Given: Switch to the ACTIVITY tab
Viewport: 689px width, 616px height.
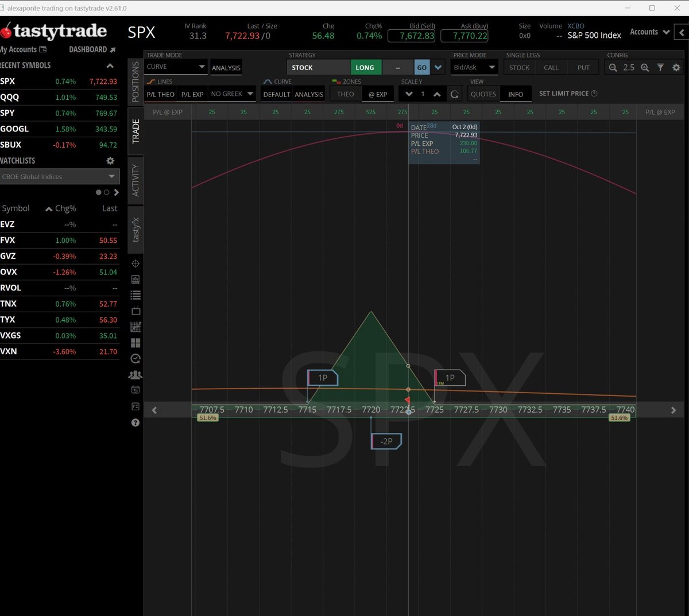Looking at the screenshot, I should 136,180.
